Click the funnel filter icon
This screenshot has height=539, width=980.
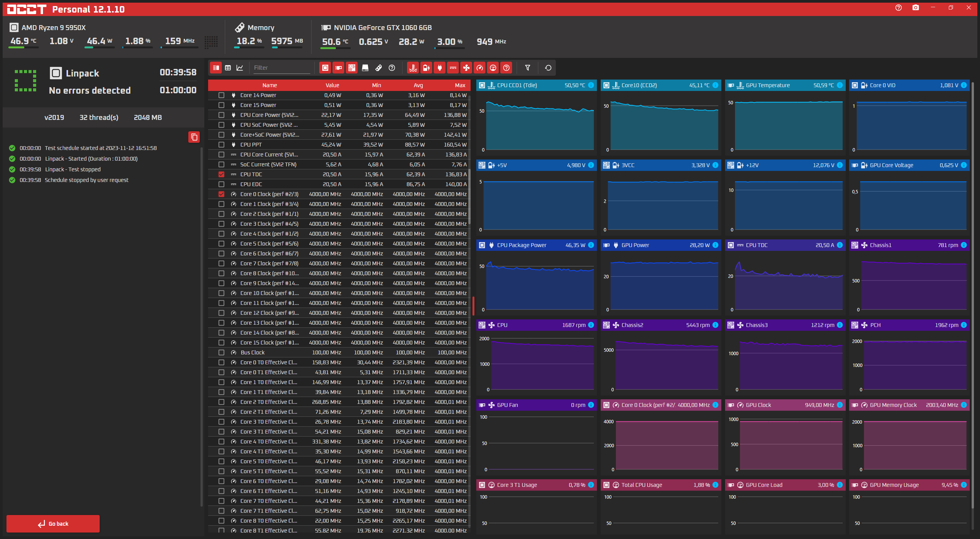(x=528, y=68)
